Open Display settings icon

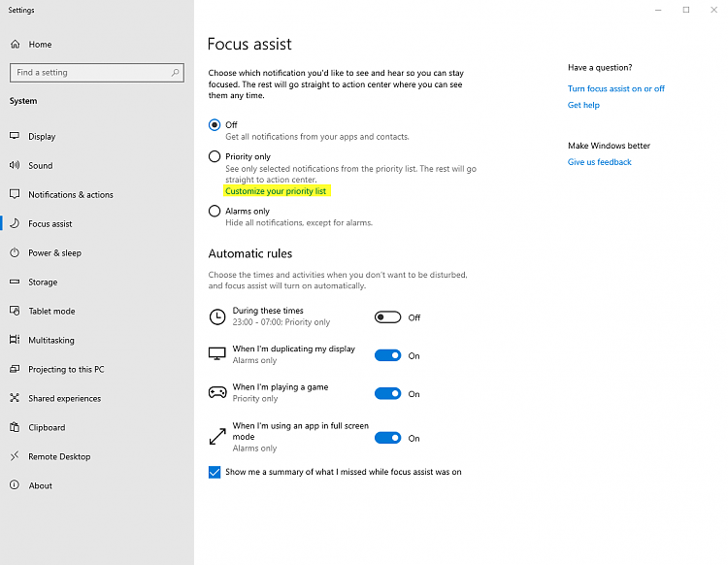(x=16, y=137)
